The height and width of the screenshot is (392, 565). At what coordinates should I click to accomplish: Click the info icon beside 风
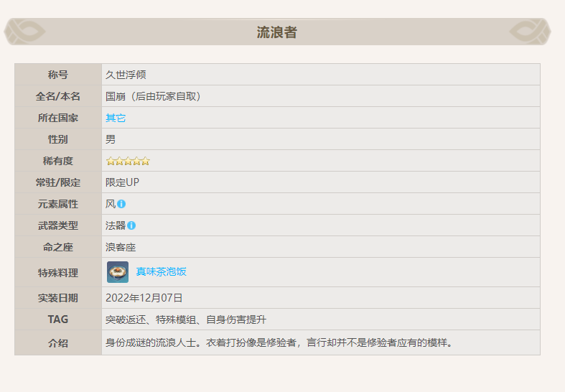(x=121, y=204)
